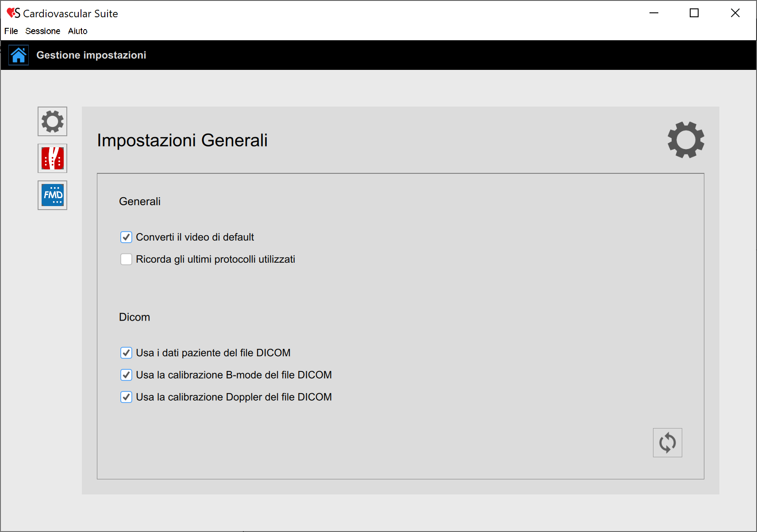Open the FMD settings icon
The height and width of the screenshot is (532, 757).
click(52, 195)
